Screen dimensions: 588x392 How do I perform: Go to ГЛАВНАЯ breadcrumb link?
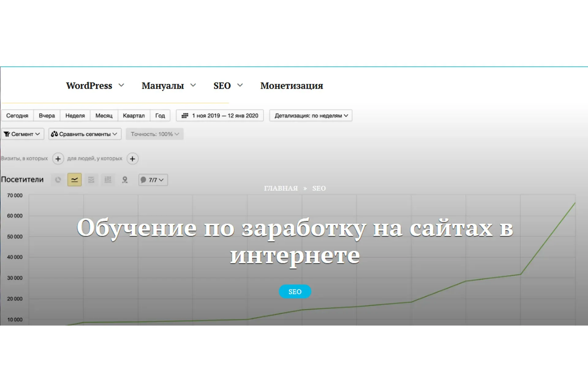[281, 188]
